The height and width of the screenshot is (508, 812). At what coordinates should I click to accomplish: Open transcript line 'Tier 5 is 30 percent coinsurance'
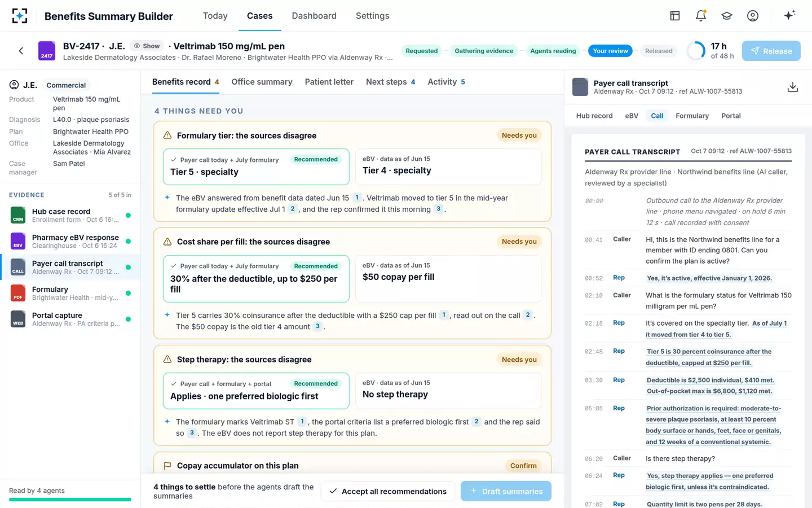709,357
